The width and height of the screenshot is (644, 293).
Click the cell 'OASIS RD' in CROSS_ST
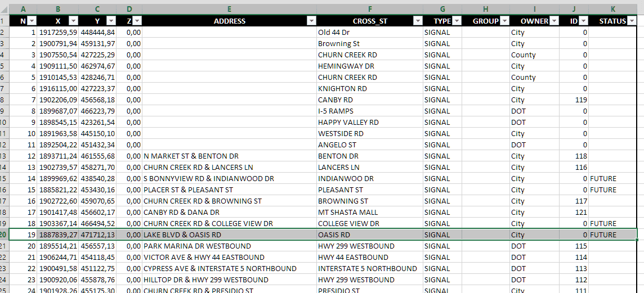coord(370,235)
